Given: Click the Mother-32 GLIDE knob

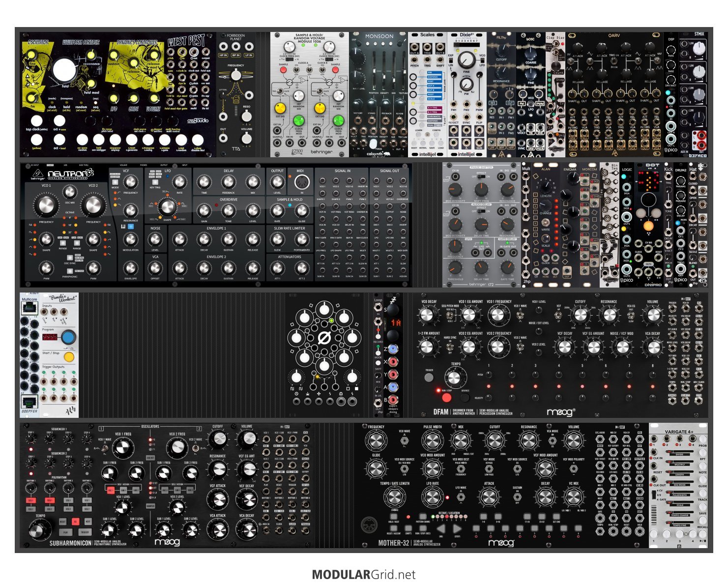Looking at the screenshot, I should tap(376, 468).
